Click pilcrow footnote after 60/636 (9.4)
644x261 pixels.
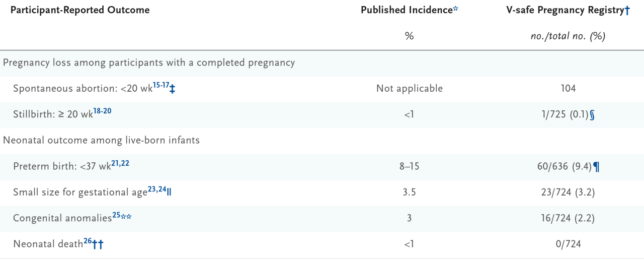[596, 167]
